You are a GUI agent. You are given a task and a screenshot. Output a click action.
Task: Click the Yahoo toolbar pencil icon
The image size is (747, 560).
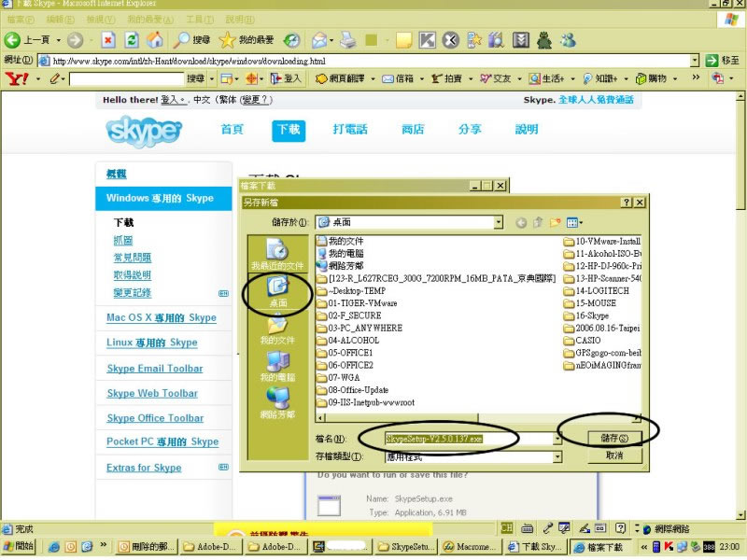click(55, 78)
